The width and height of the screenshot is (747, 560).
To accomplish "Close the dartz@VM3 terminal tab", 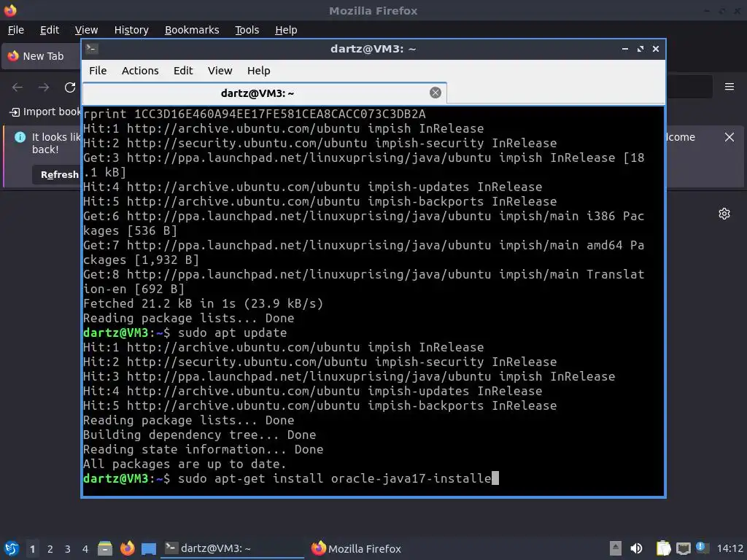I will pos(435,93).
